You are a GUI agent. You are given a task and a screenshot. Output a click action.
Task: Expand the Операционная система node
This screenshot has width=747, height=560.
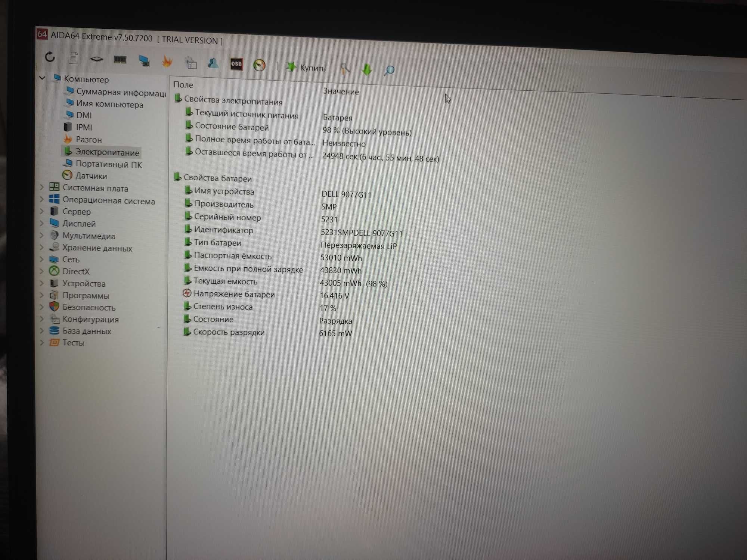pos(41,199)
